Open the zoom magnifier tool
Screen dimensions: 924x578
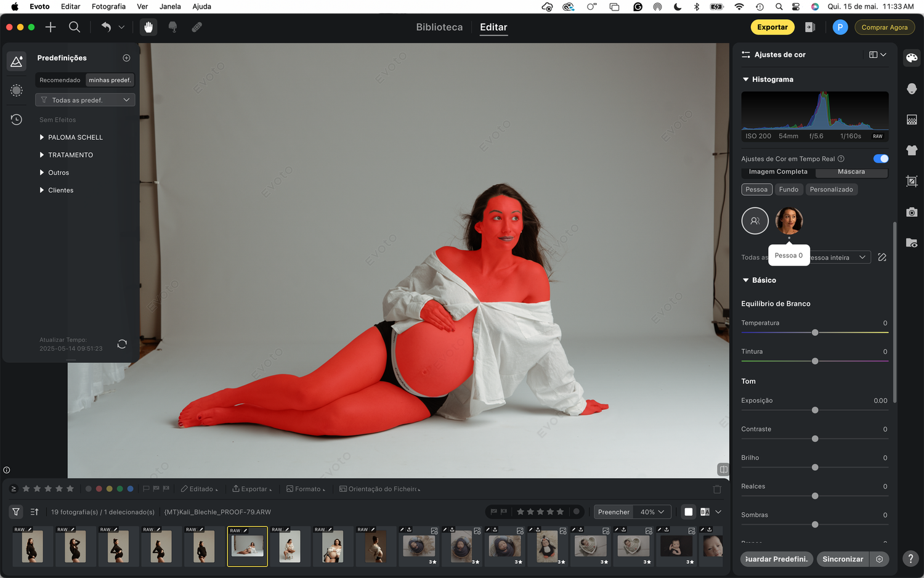pos(75,27)
